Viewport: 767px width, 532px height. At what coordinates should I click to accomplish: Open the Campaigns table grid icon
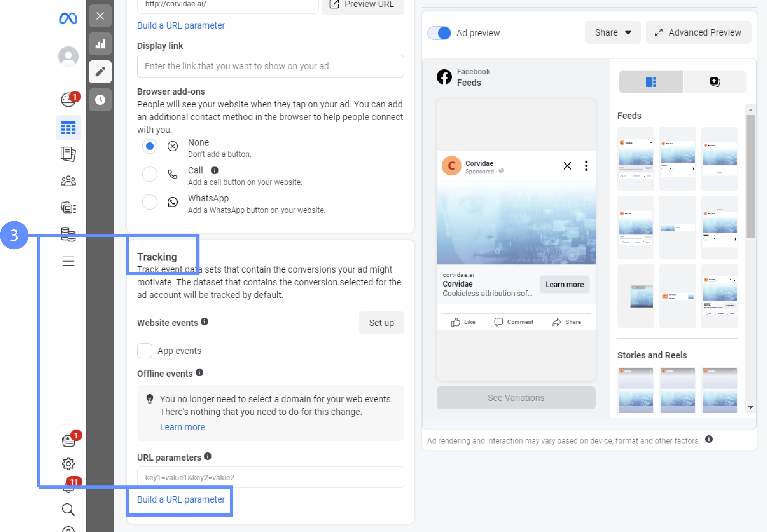click(x=68, y=128)
